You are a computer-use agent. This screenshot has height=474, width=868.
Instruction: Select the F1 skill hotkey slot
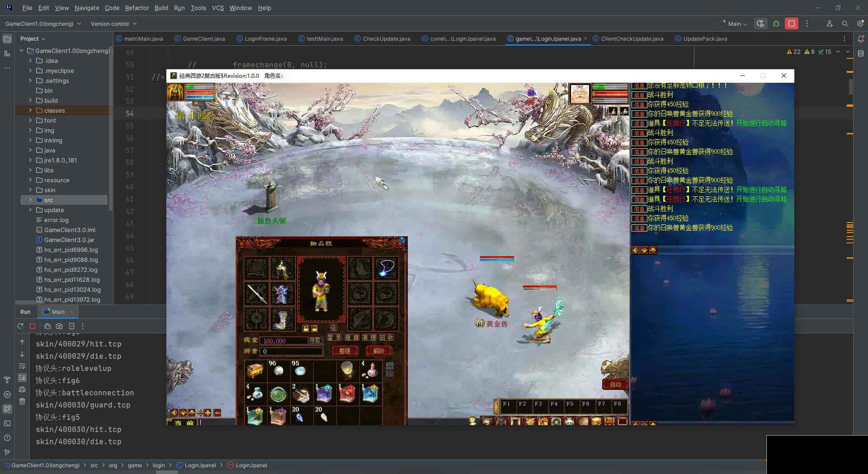point(506,404)
